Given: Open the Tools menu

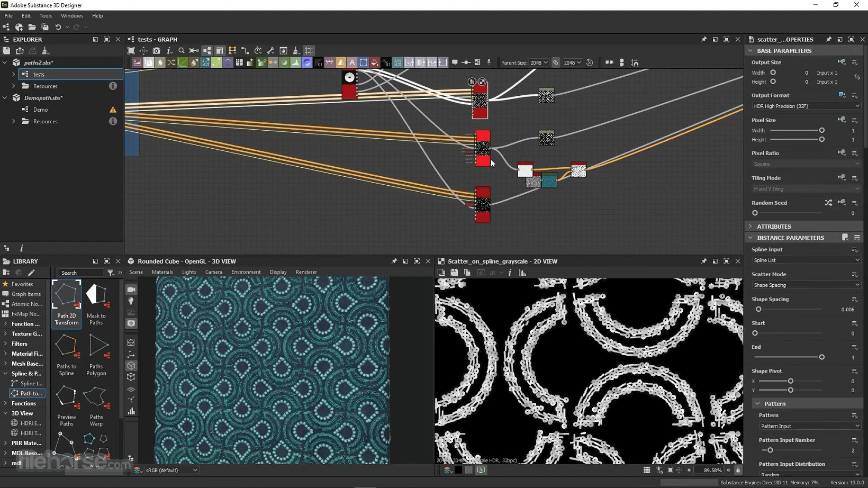Looking at the screenshot, I should [x=46, y=16].
